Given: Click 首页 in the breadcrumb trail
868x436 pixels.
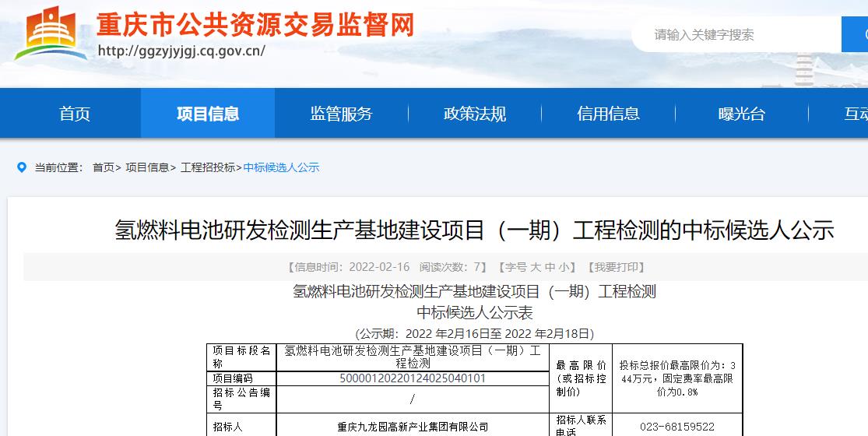Looking at the screenshot, I should pyautogui.click(x=103, y=167).
